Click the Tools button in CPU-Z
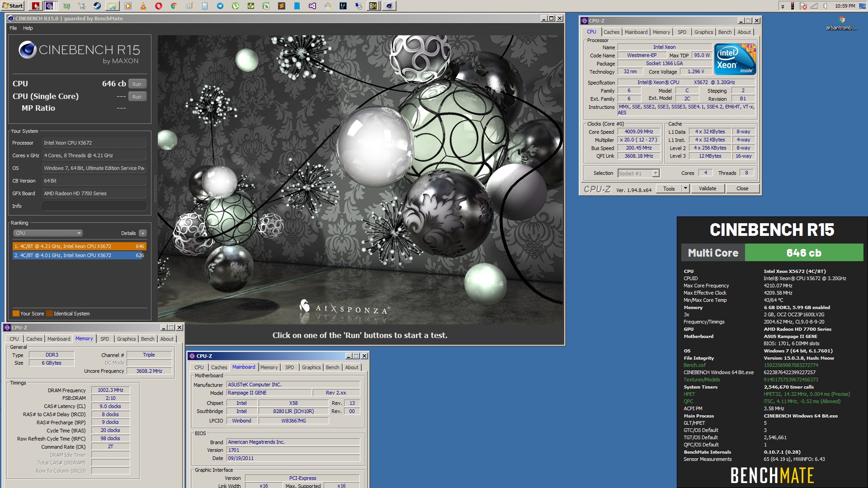Image resolution: width=868 pixels, height=488 pixels. click(x=669, y=188)
